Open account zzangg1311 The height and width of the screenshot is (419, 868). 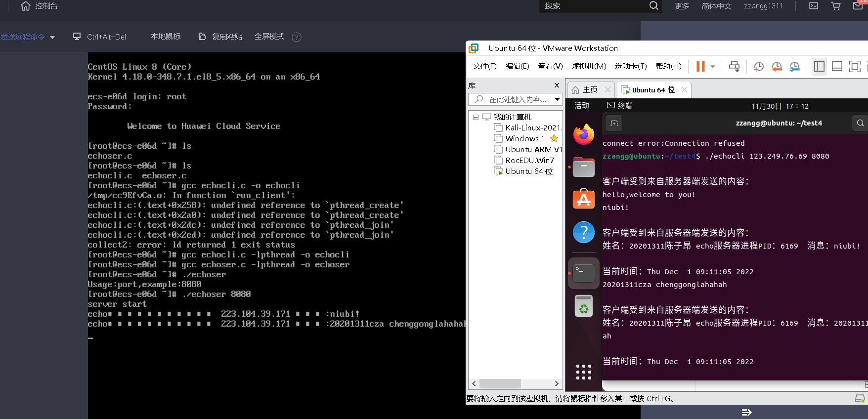pyautogui.click(x=763, y=6)
